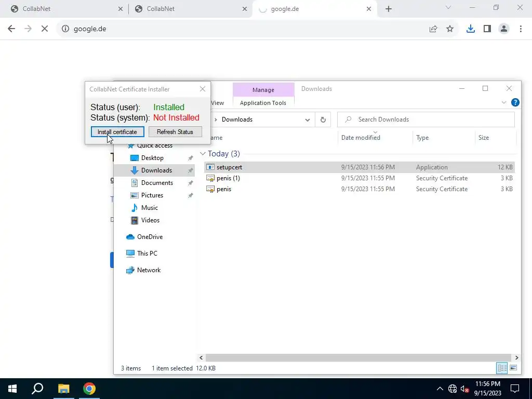Viewport: 532px width, 399px height.
Task: Share this page icon in Chrome
Action: 433,29
